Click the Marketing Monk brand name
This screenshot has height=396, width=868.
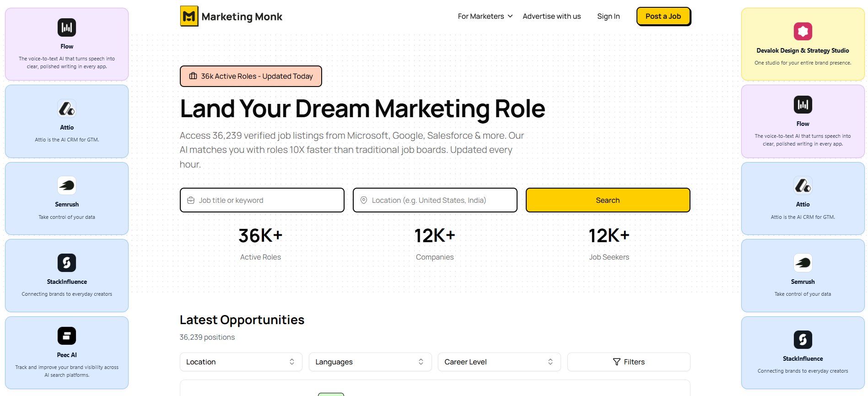(x=242, y=16)
